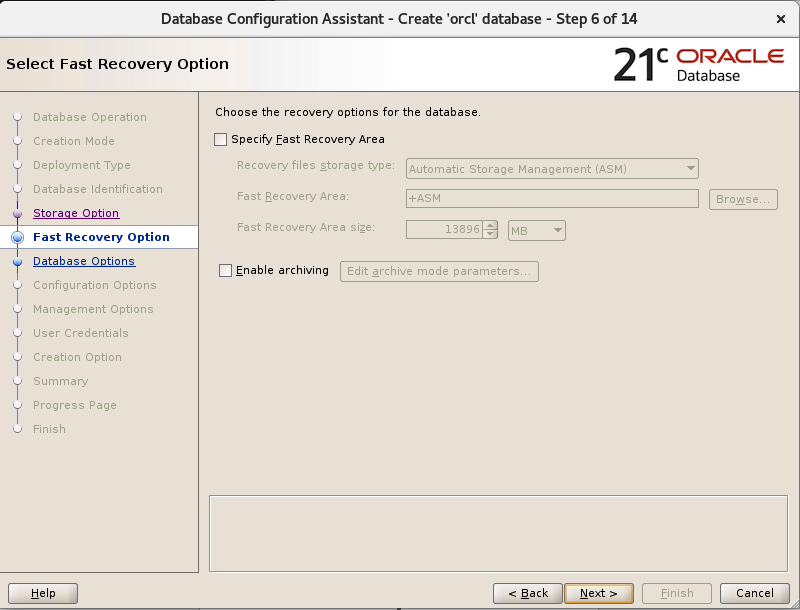Select the Fast Recovery Area path field
Image resolution: width=800 pixels, height=610 pixels.
click(551, 199)
